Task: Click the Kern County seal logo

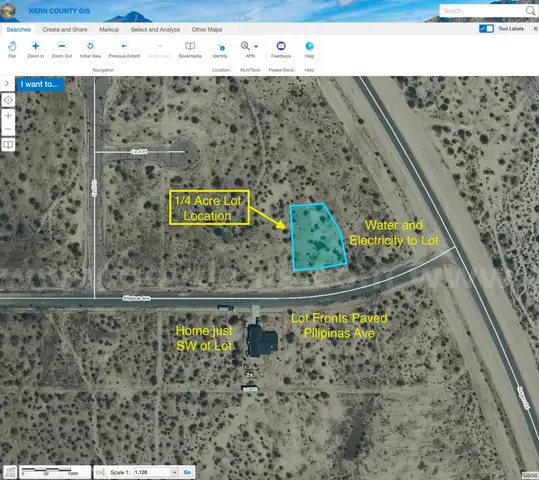Action: coord(8,11)
